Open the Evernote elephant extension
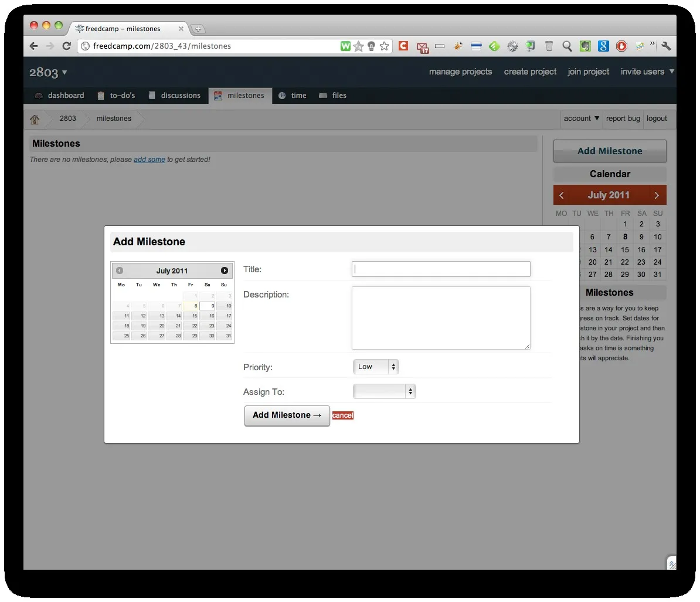Viewport: 700px width, 602px height. point(585,46)
